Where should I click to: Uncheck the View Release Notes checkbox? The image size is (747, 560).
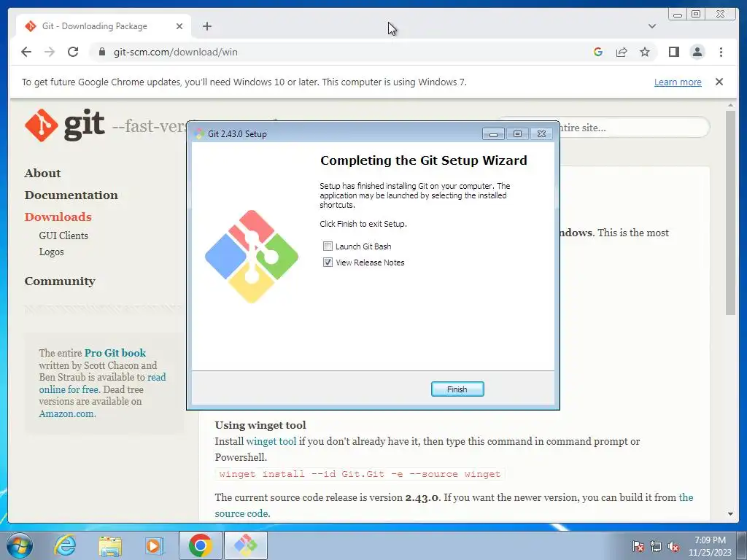pos(328,262)
